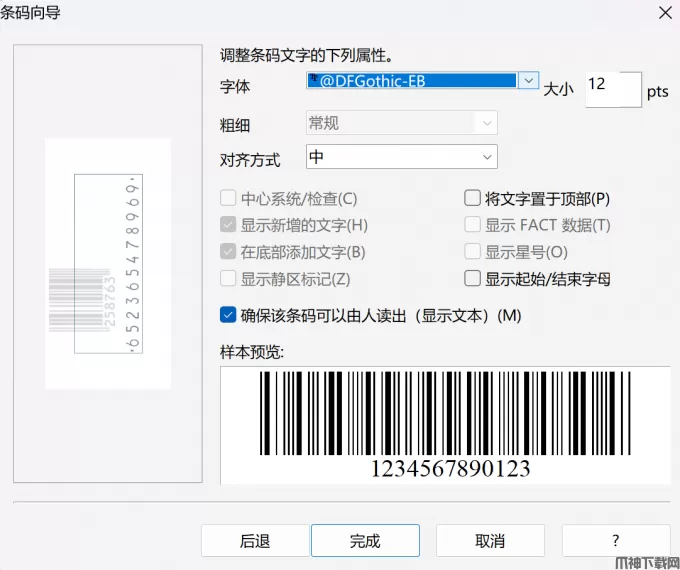Toggle 在底部添加文字(B) checkbox
This screenshot has height=570, width=680.
[229, 252]
